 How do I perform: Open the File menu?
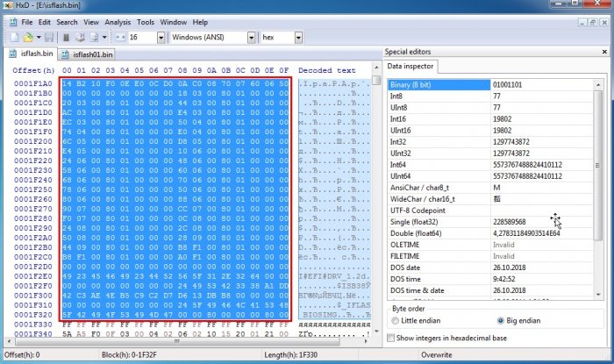pos(27,22)
